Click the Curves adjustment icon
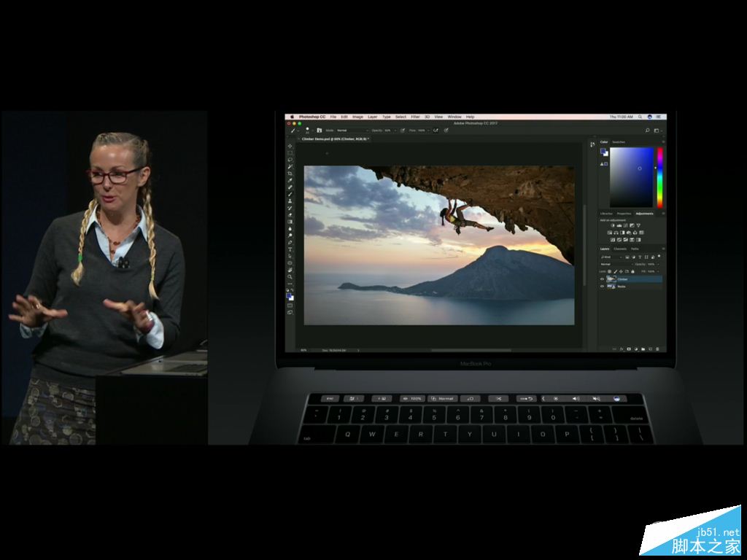The width and height of the screenshot is (747, 560). 625,225
